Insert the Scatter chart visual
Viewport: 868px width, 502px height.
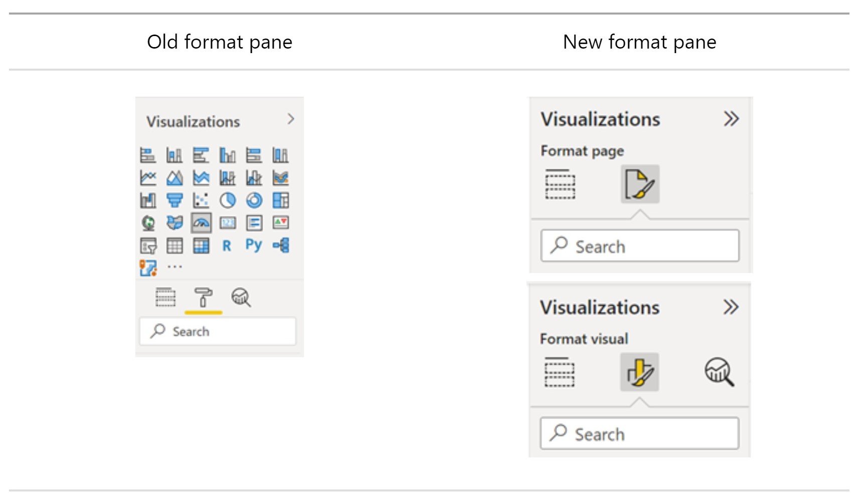tap(202, 200)
